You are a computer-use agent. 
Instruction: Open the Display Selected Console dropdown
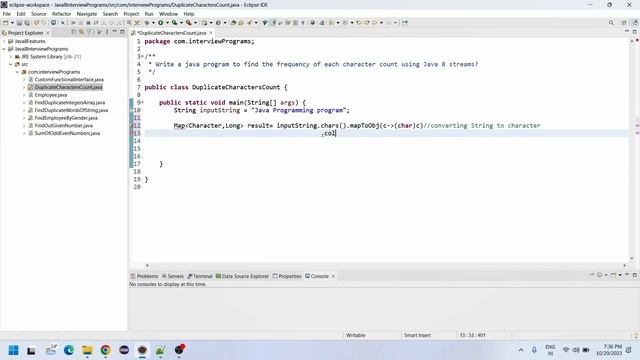pyautogui.click(x=606, y=275)
